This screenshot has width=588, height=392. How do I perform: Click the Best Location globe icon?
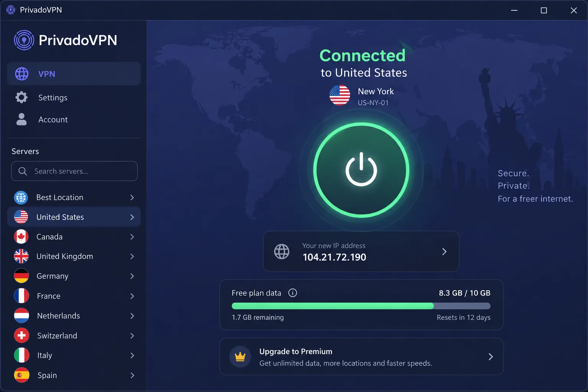point(21,198)
